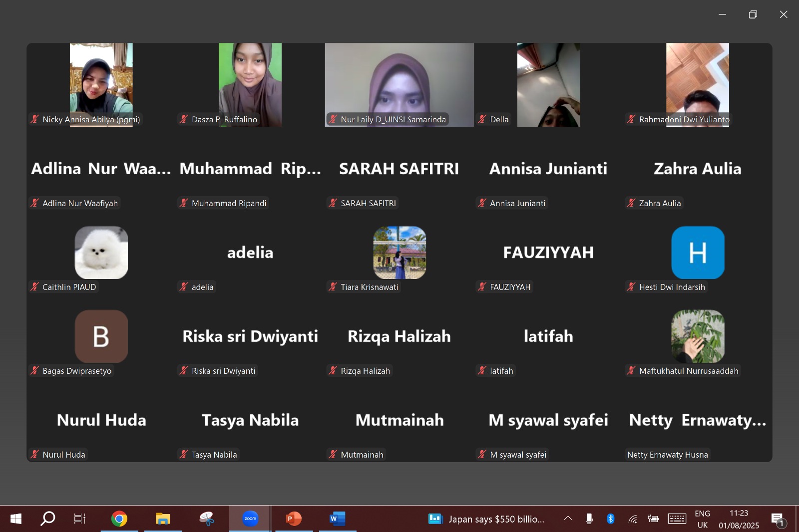Click muted mic icon for FAUZIYYAH
The image size is (799, 532).
coord(482,286)
